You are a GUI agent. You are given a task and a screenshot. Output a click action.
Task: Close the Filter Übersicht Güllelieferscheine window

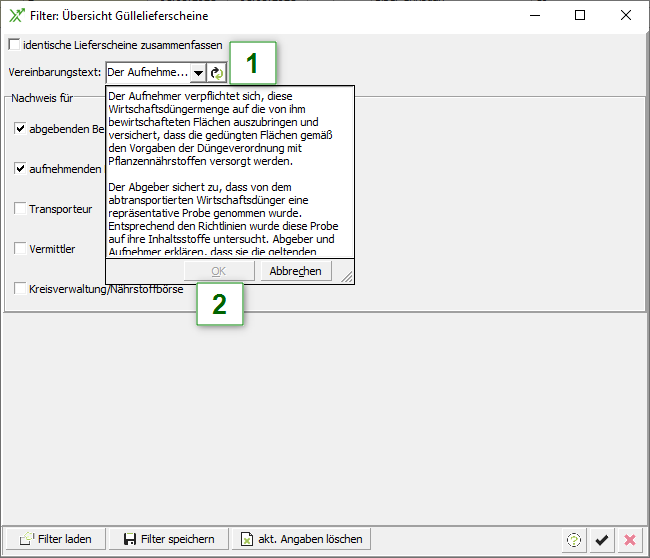[626, 16]
